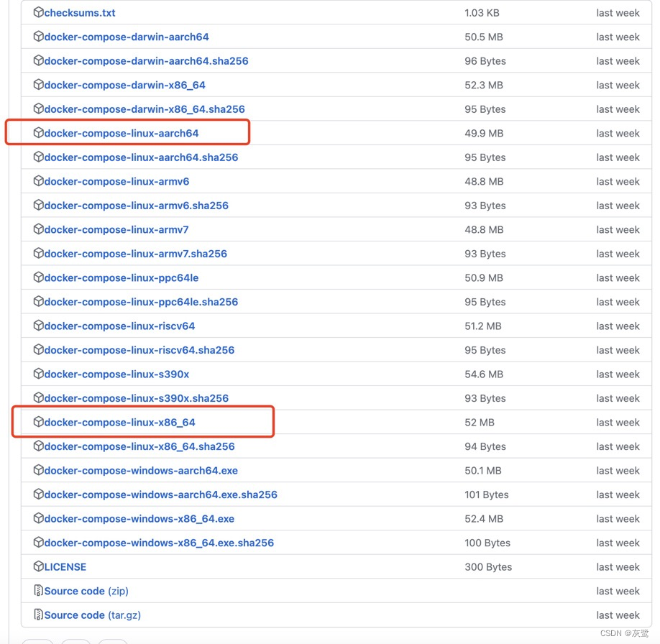Open docker-compose-linux-riscv64.sha256 link

139,350
